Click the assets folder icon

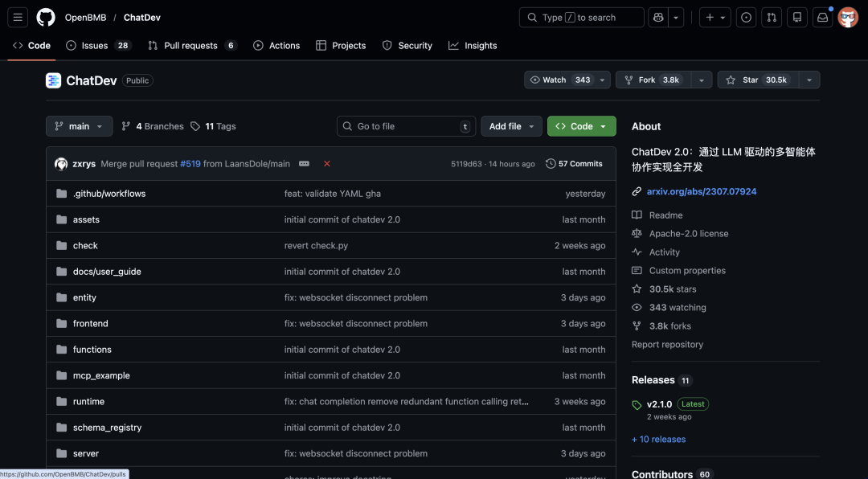click(x=61, y=219)
